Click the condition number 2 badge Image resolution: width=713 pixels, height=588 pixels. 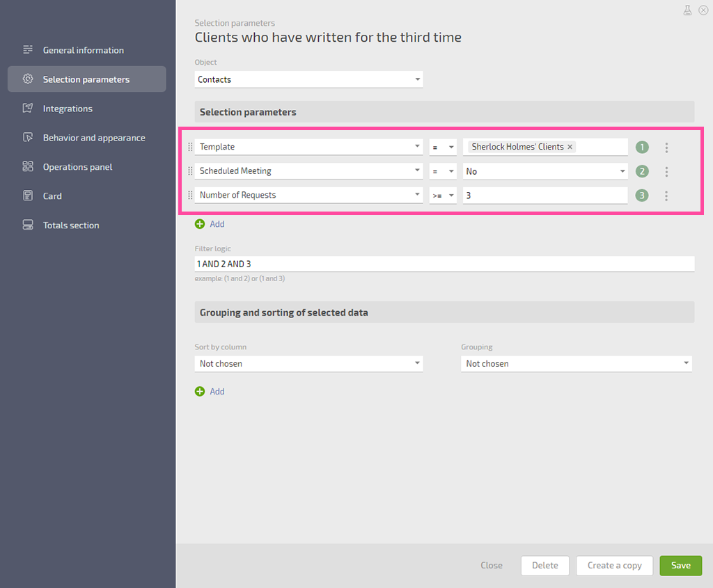(x=642, y=171)
